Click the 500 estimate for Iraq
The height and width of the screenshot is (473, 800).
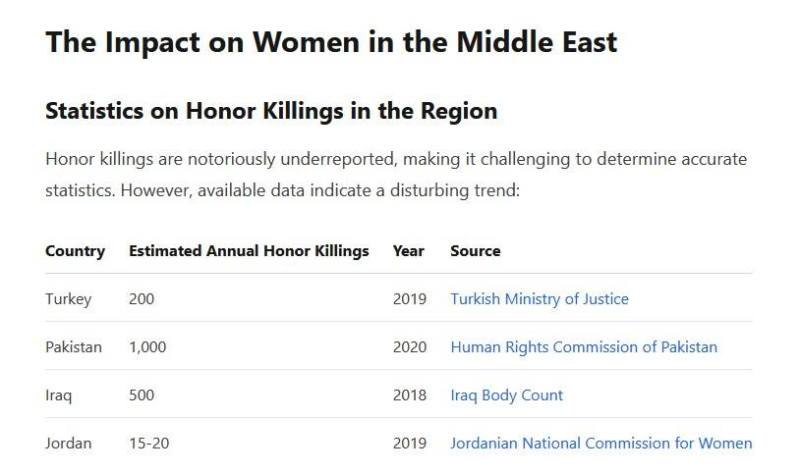[x=142, y=395]
